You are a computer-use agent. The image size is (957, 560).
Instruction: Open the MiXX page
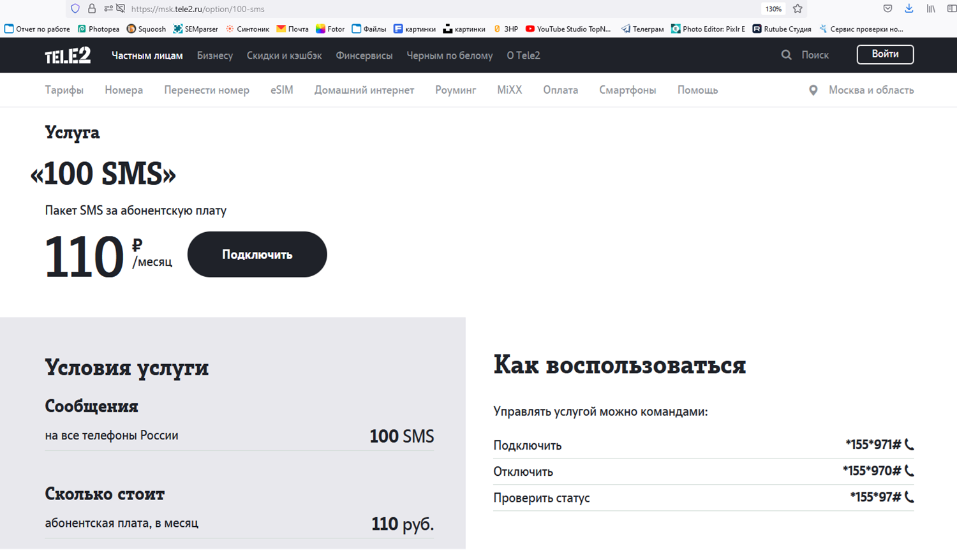coord(510,90)
